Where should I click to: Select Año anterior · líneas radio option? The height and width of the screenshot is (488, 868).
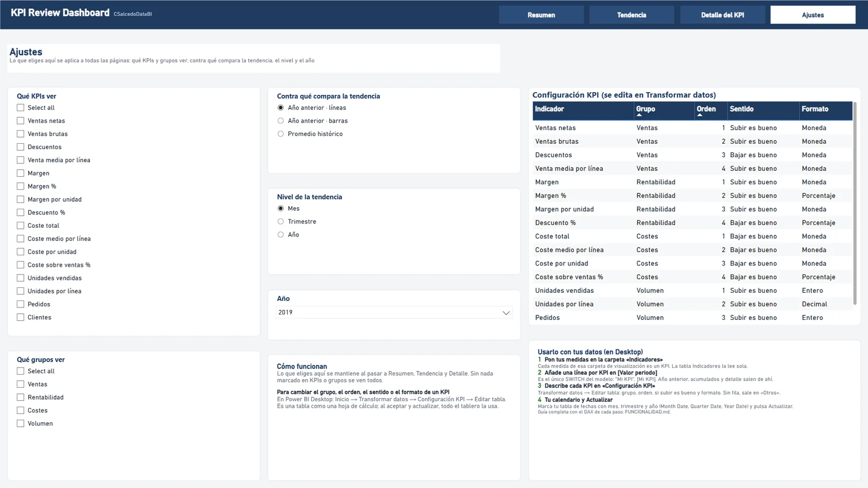tap(280, 108)
